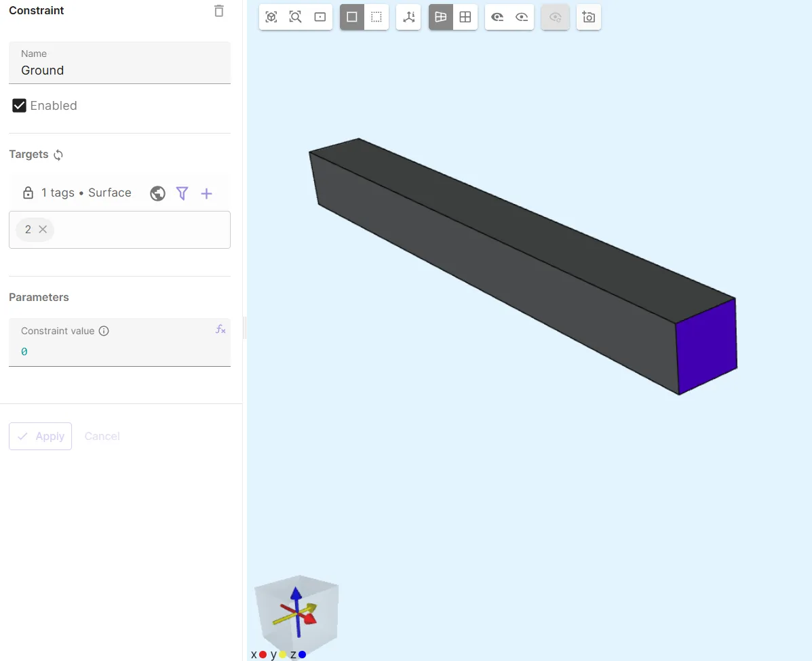Image resolution: width=812 pixels, height=661 pixels.
Task: Add a new target with the plus icon
Action: (x=207, y=194)
